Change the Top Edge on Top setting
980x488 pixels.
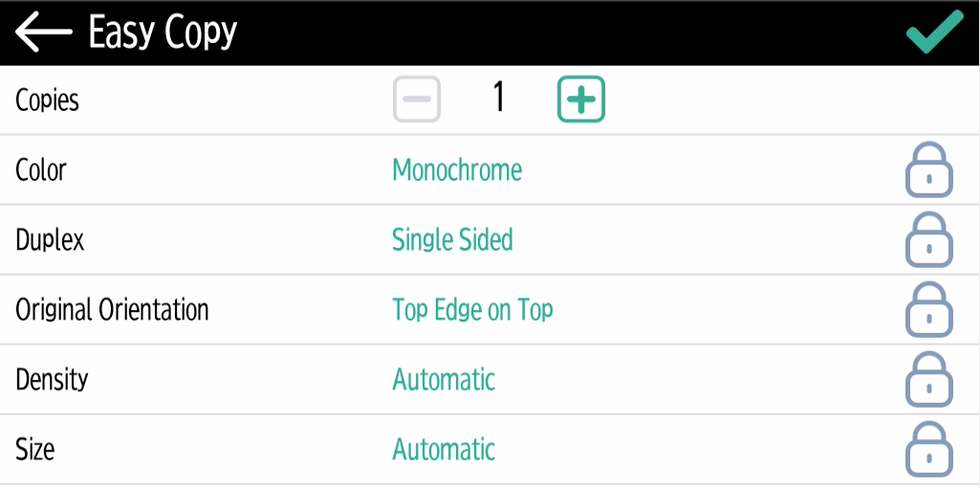(472, 310)
